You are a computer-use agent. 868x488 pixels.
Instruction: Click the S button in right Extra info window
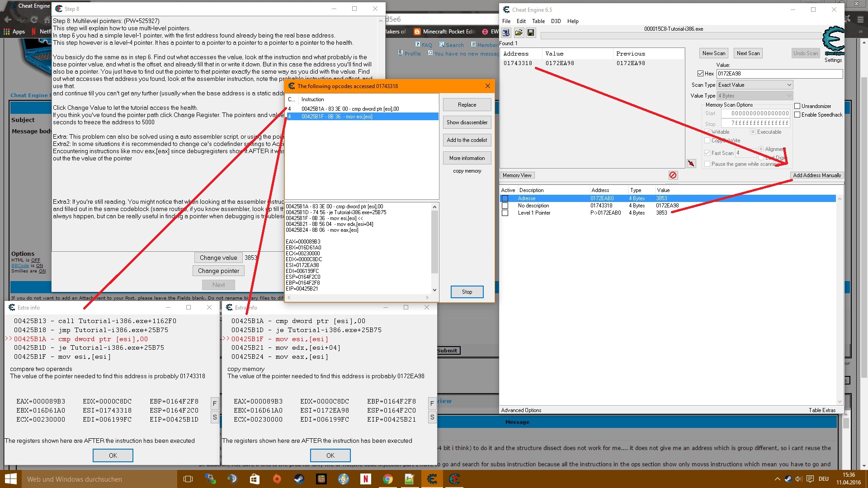coord(432,417)
